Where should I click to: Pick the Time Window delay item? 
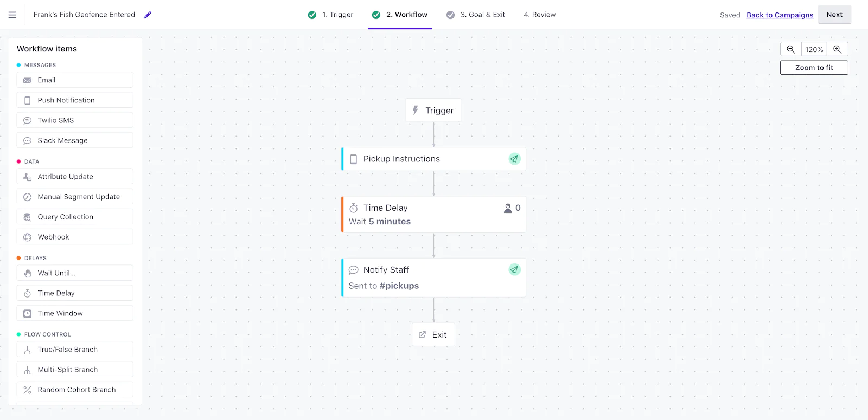[x=74, y=313]
